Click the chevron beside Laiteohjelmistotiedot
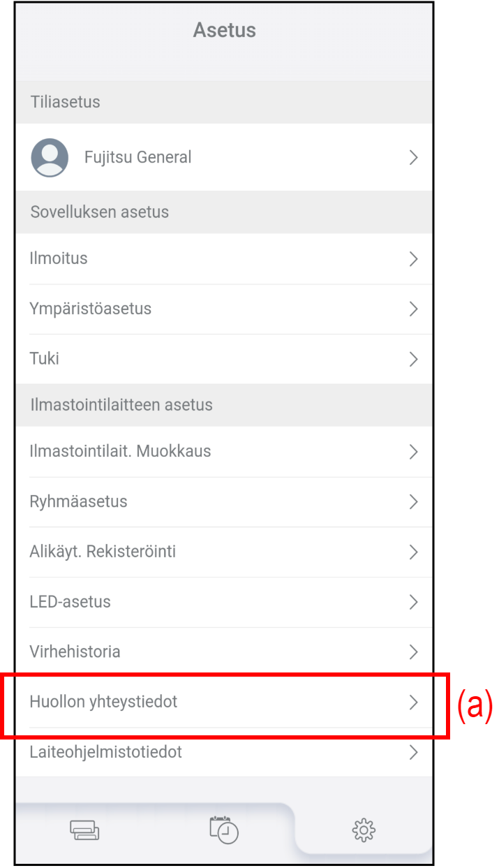Viewport: 499px width, 868px height. point(413,752)
